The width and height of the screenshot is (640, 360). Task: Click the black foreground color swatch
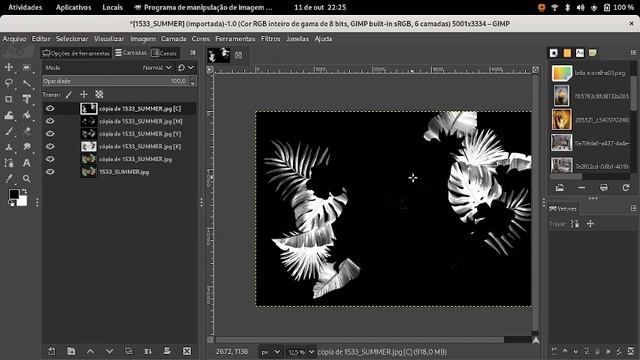point(14,194)
